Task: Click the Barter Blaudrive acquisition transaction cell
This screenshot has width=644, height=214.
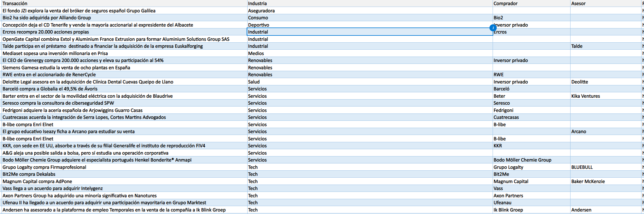Action: pos(124,96)
